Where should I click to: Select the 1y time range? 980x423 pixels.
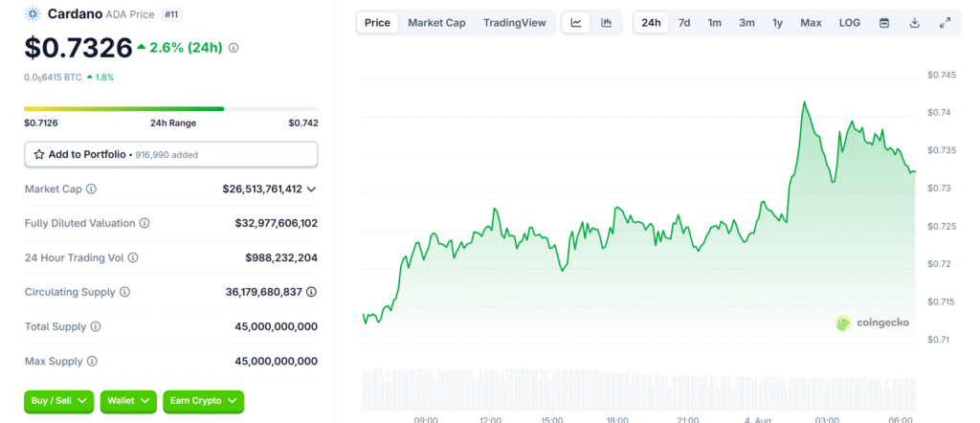(x=777, y=23)
